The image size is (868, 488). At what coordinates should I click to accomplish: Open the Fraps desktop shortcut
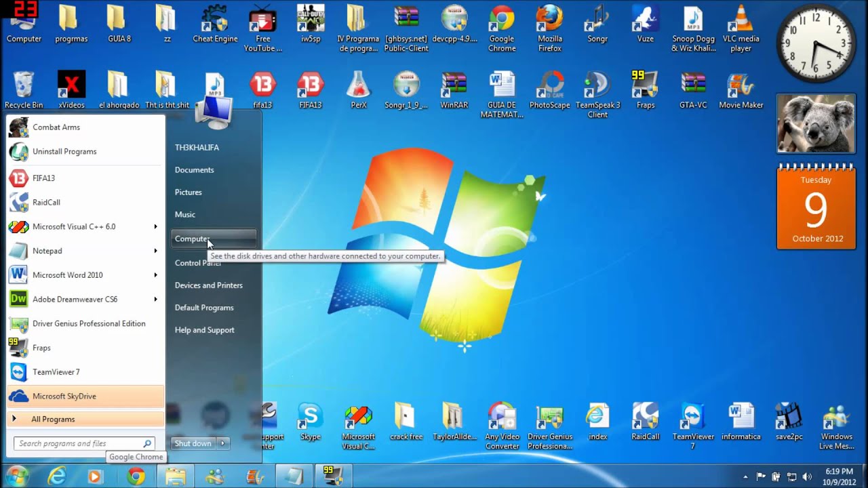645,89
